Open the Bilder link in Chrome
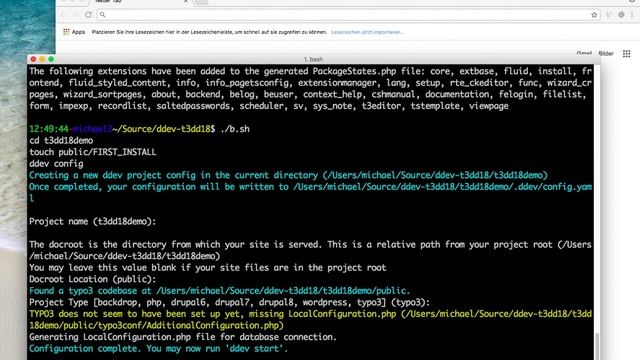The image size is (640, 360). click(x=606, y=53)
